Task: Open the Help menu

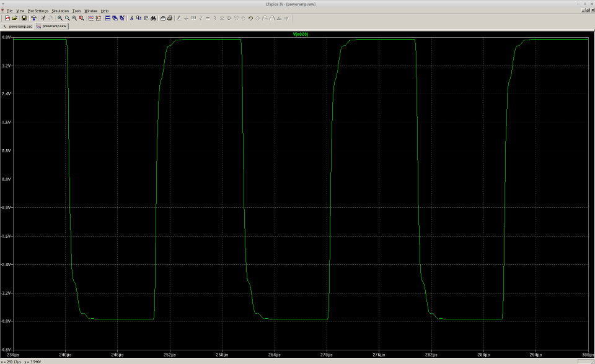Action: point(105,11)
